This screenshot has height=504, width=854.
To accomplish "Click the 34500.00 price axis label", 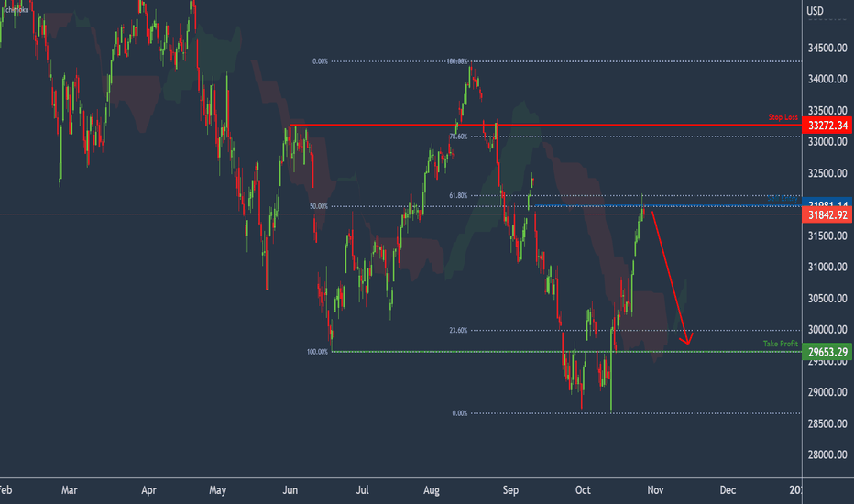I will click(827, 48).
